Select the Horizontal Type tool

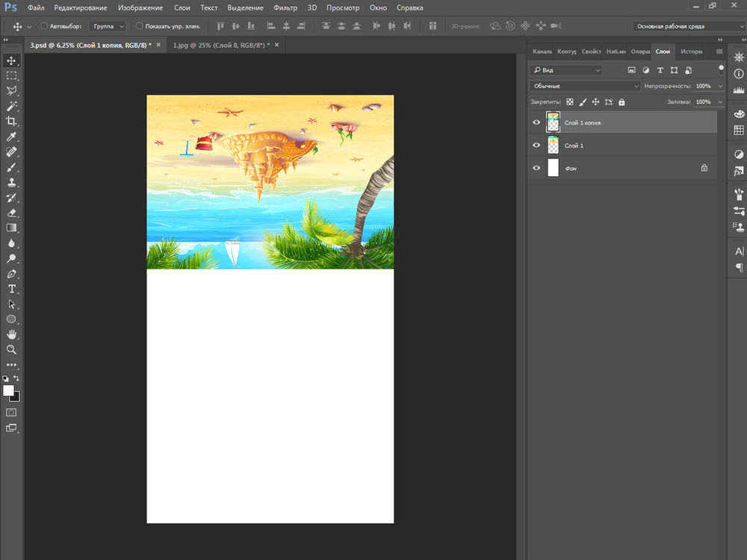(11, 289)
